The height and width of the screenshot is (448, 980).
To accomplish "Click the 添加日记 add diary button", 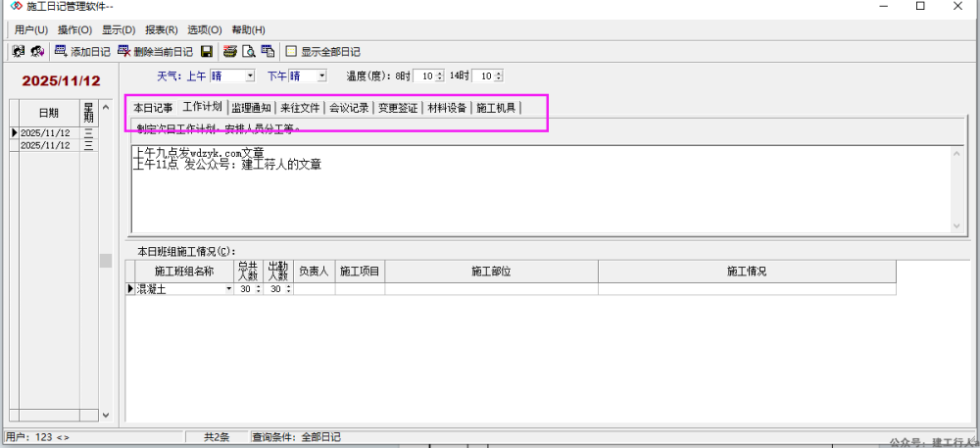I will (82, 51).
